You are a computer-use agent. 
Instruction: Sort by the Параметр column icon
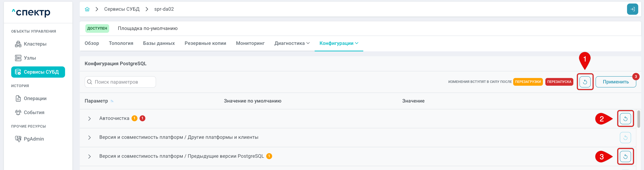(112, 101)
